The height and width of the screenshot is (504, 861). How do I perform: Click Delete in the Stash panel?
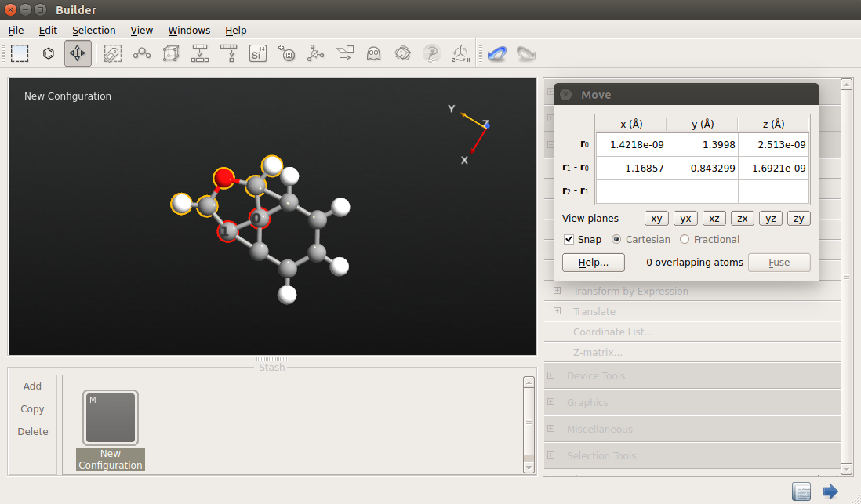pyautogui.click(x=33, y=432)
